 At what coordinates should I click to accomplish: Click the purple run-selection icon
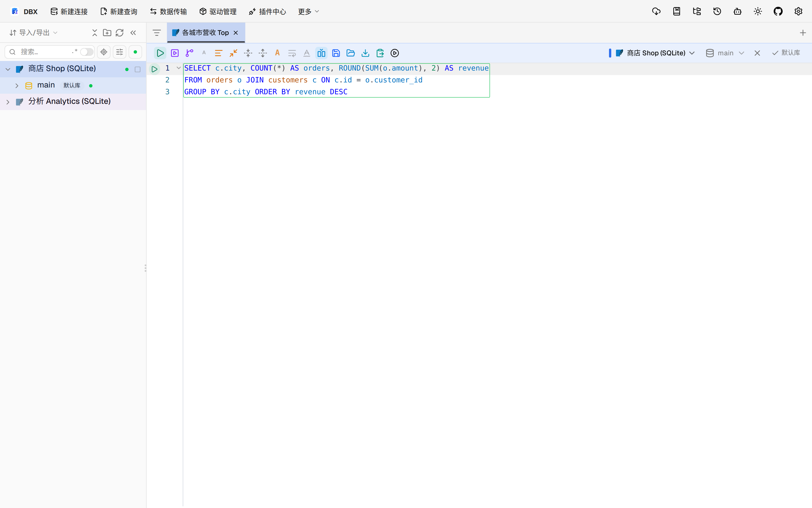tap(175, 53)
